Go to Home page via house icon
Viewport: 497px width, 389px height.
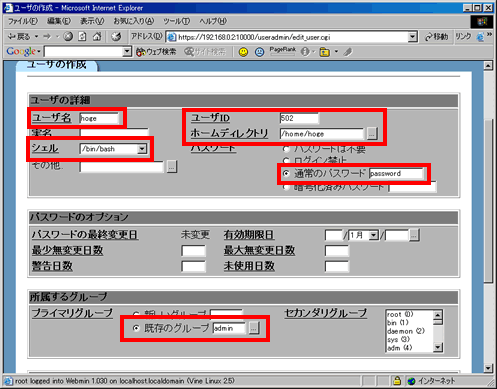(97, 36)
